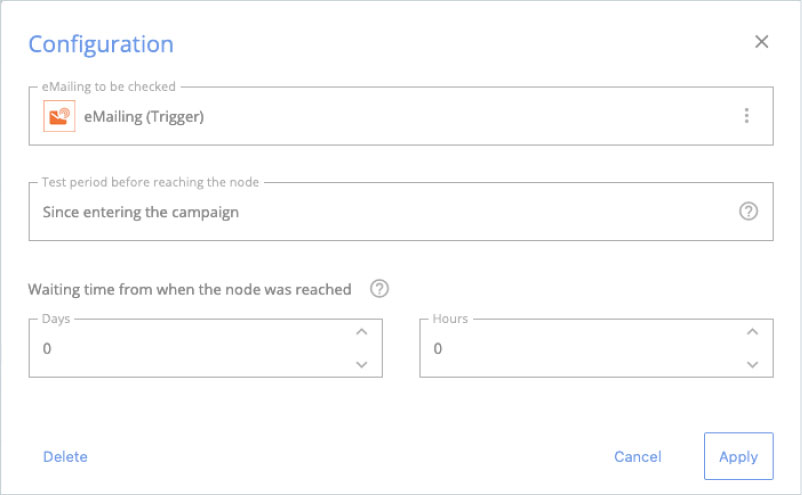Click the Configuration dialog title

click(x=100, y=44)
